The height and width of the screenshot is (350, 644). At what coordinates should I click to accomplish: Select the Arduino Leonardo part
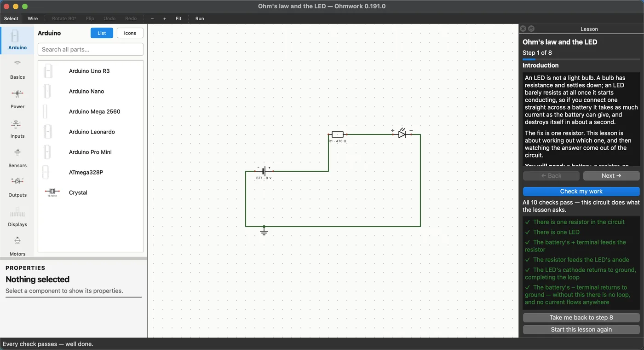pos(91,132)
